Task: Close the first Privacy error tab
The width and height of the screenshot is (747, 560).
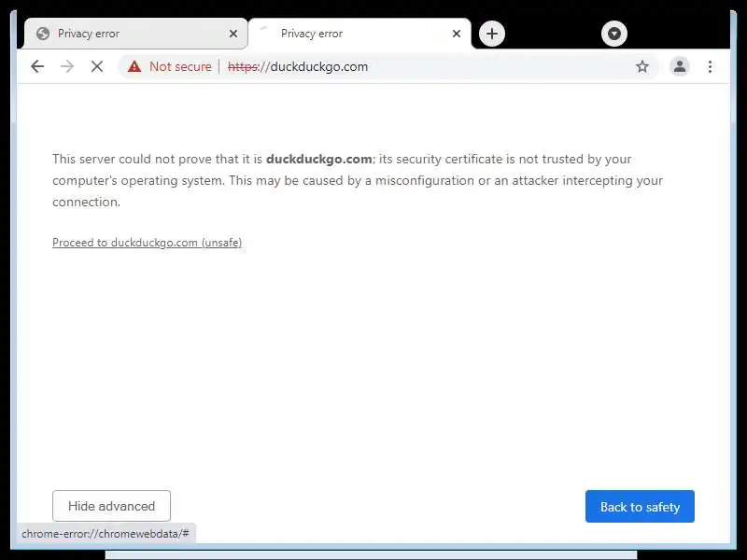Action: coord(233,34)
